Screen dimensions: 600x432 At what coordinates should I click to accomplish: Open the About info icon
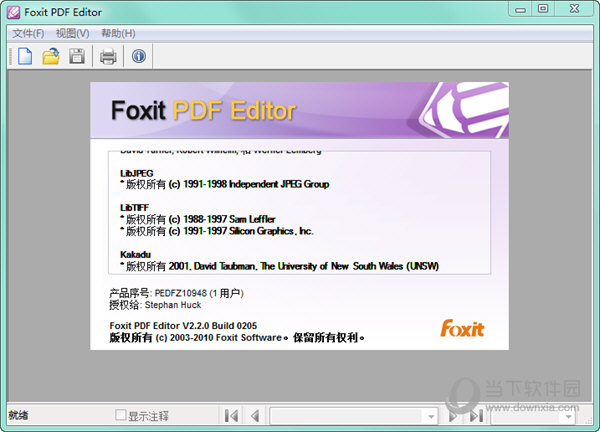(x=139, y=56)
